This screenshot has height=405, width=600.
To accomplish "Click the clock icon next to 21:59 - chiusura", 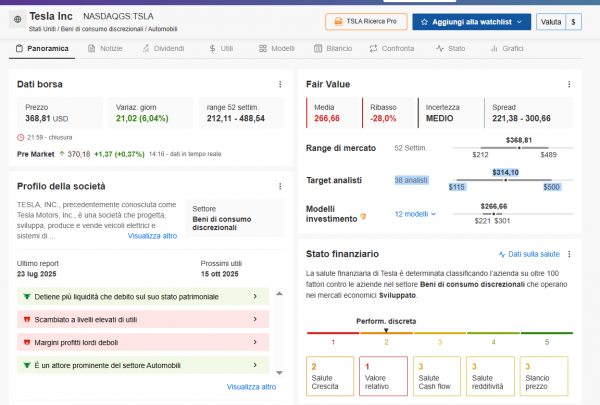I will pyautogui.click(x=21, y=137).
